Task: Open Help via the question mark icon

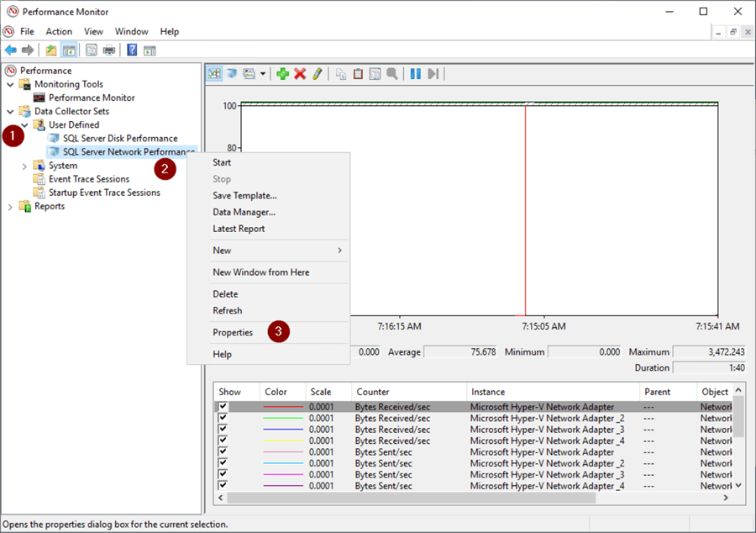Action: coord(132,50)
